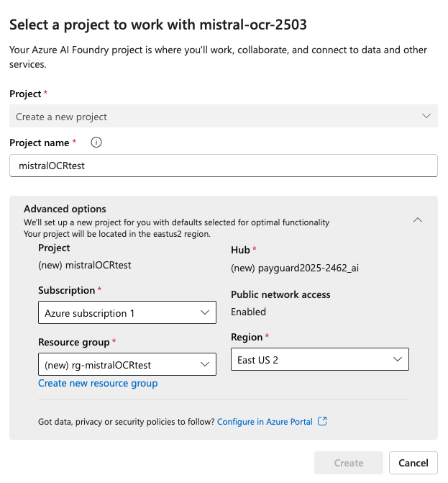The image size is (448, 483).
Task: Open the Azure subscription 1 dropdown
Action: [x=127, y=312]
